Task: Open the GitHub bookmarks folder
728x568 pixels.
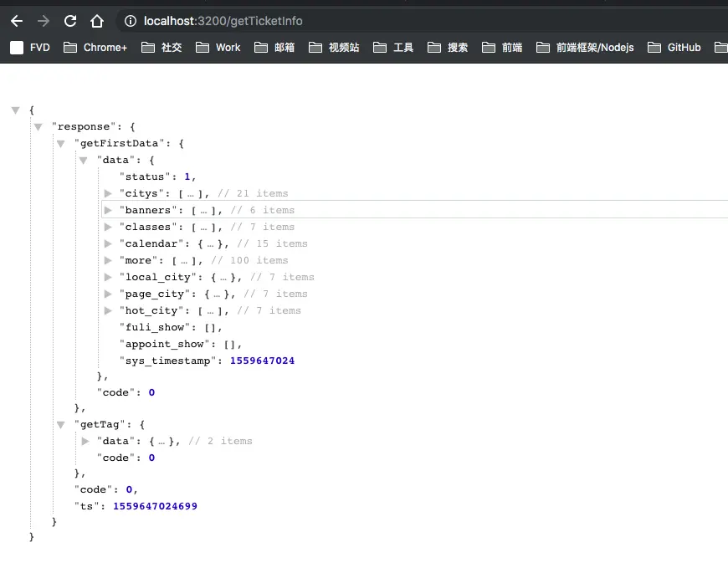Action: [x=674, y=48]
